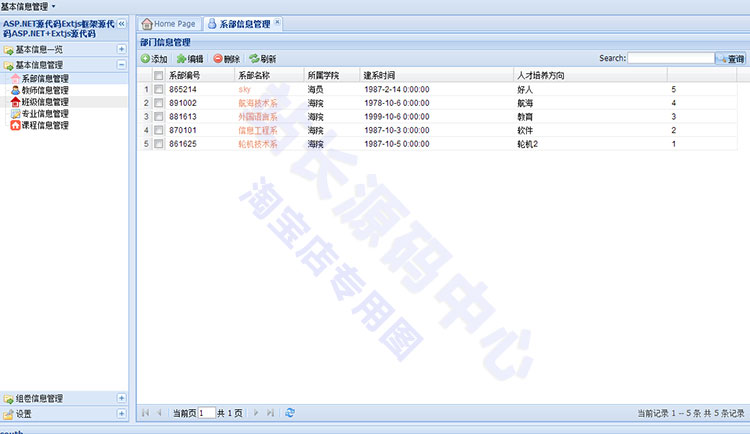Check the row containing 航海技术系

pos(157,103)
